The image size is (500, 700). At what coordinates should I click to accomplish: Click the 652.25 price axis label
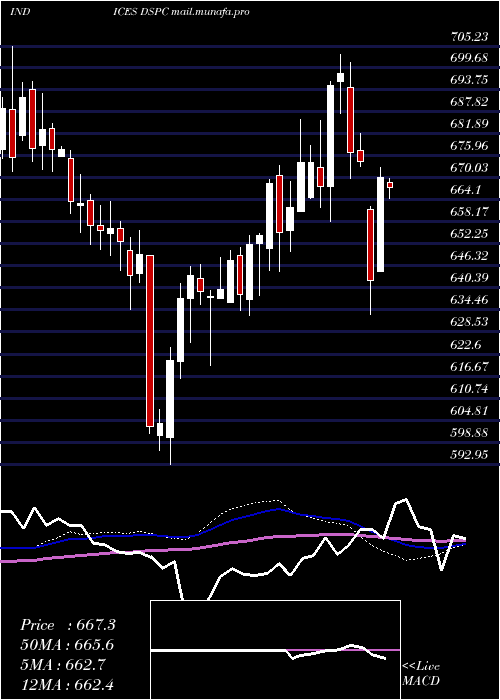(x=469, y=234)
